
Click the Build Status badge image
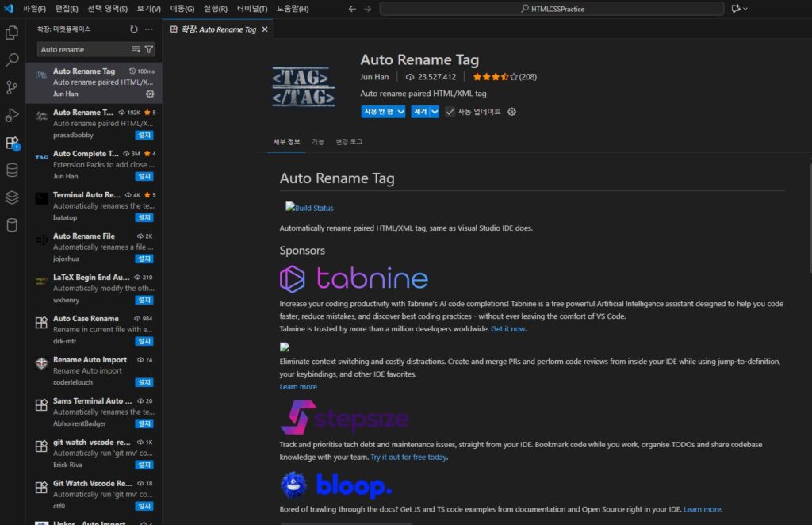click(x=309, y=208)
